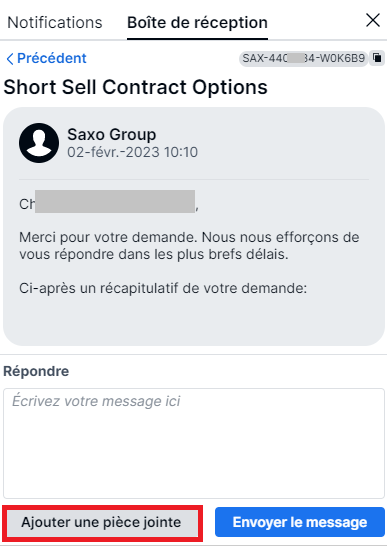This screenshot has height=546, width=387.
Task: Click the redacted greeting name line
Action: click(109, 202)
